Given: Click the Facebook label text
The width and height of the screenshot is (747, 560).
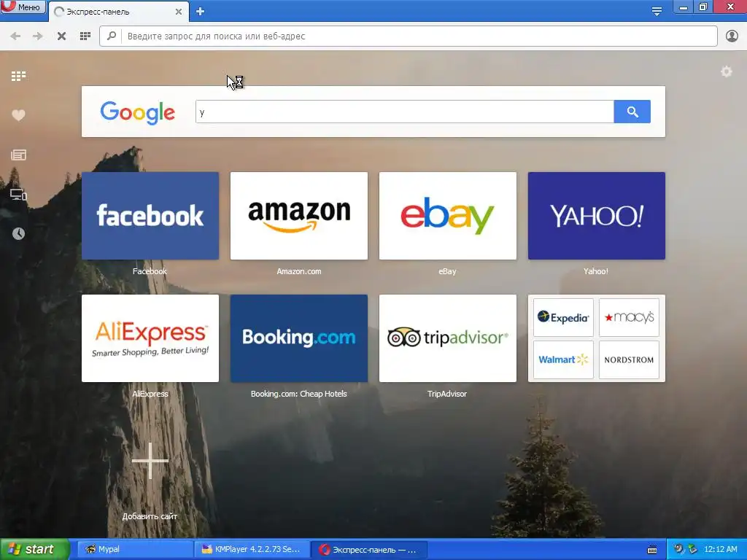Looking at the screenshot, I should (150, 271).
